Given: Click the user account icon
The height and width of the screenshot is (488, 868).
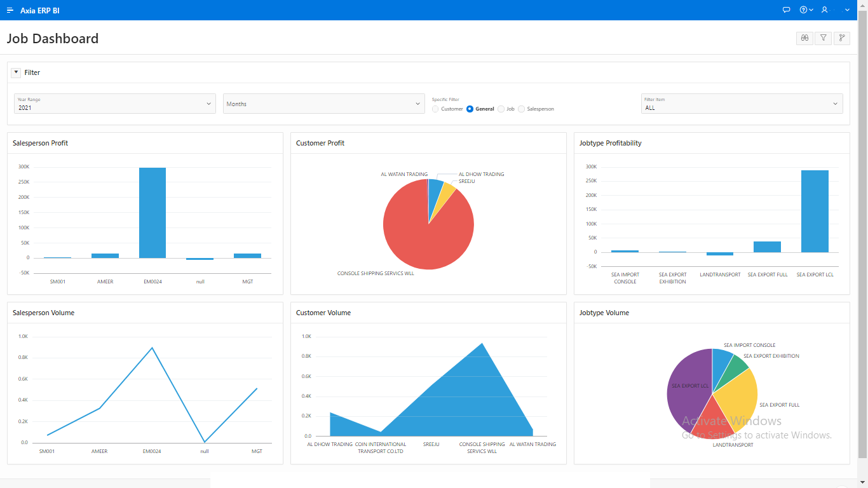Looking at the screenshot, I should (824, 10).
